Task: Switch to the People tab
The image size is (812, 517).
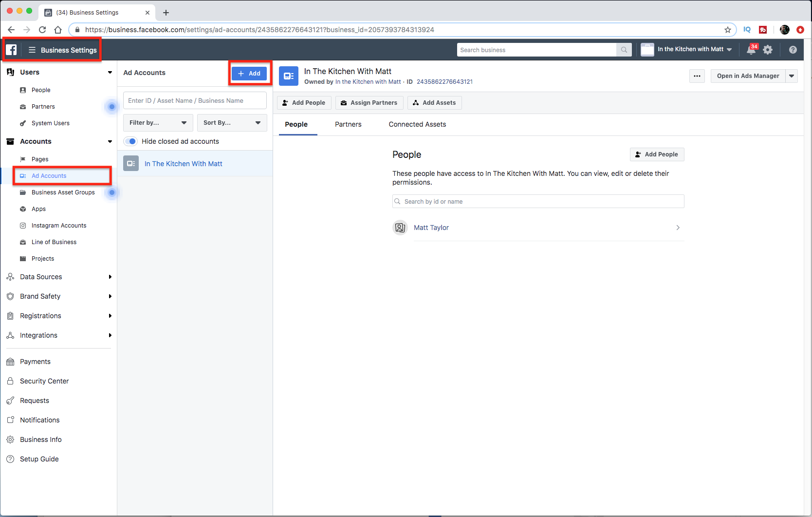Action: click(296, 124)
